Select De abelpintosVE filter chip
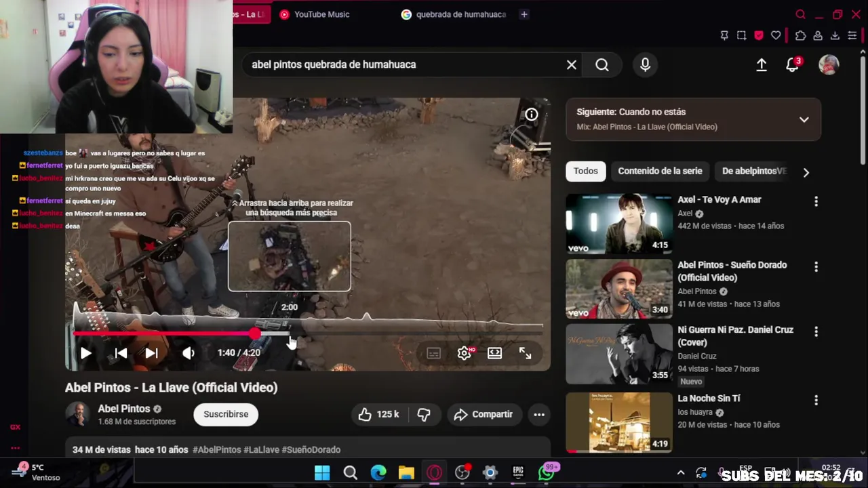 pos(753,171)
